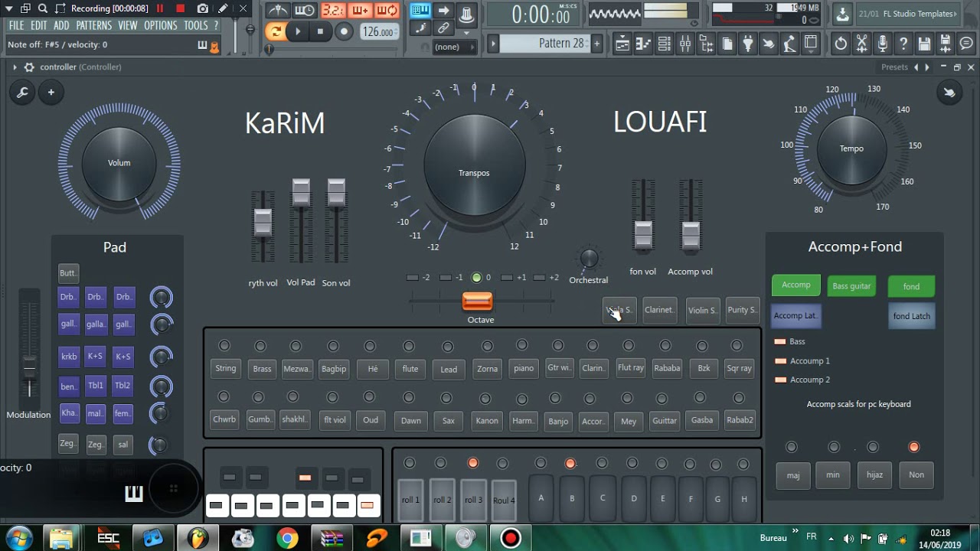Toggle the fond Latch button
The image size is (980, 551).
coord(912,316)
